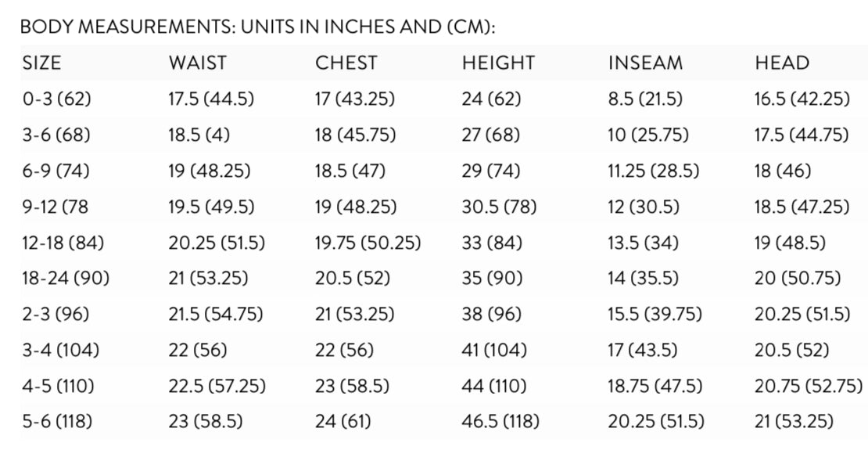868x450 pixels.
Task: Click the CHEST column header
Action: point(346,63)
